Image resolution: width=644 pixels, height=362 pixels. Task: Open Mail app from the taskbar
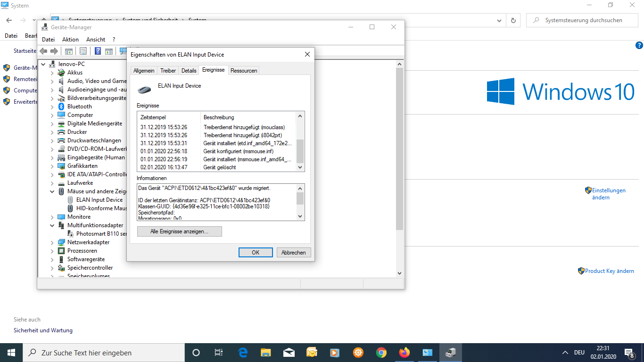pos(289,353)
